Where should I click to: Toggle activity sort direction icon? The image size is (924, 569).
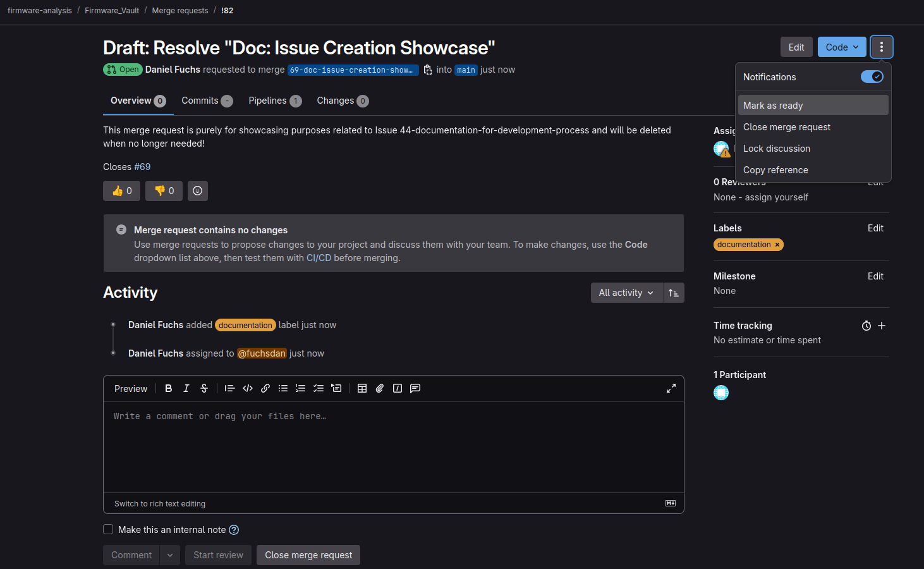(x=674, y=293)
